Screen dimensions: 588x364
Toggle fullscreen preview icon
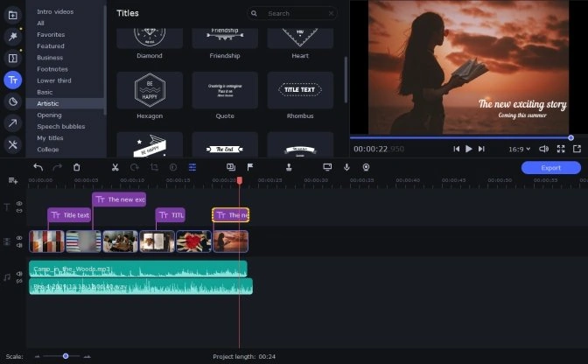(x=561, y=149)
